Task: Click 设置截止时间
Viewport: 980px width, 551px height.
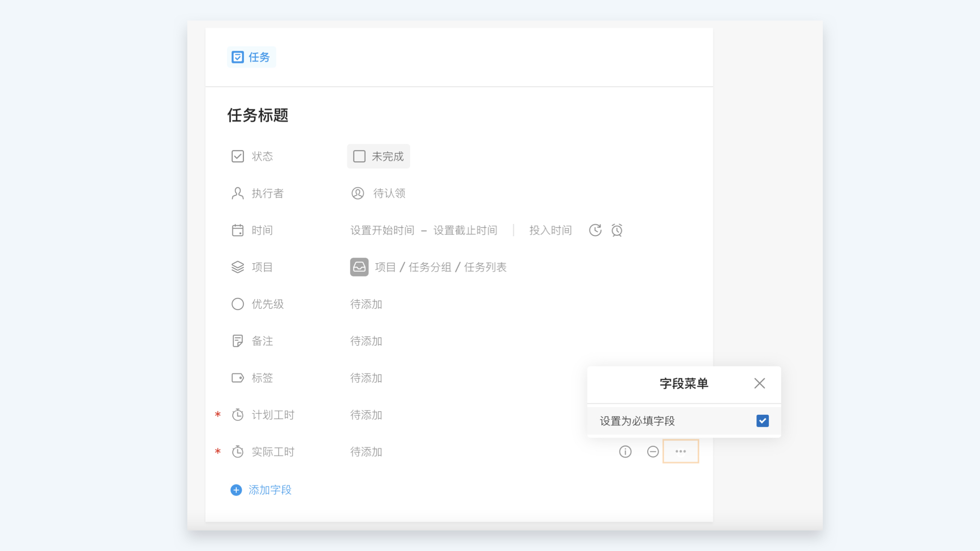Action: (465, 230)
